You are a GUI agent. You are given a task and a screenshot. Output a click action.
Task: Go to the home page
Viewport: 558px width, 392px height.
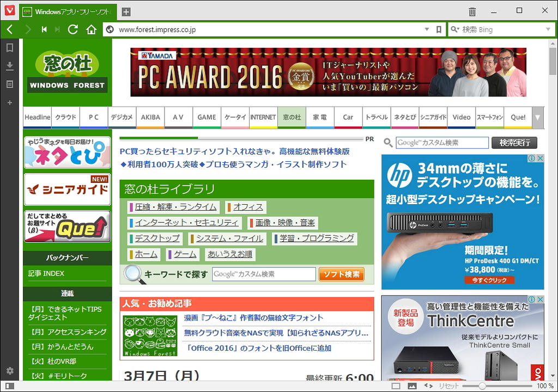pos(92,29)
